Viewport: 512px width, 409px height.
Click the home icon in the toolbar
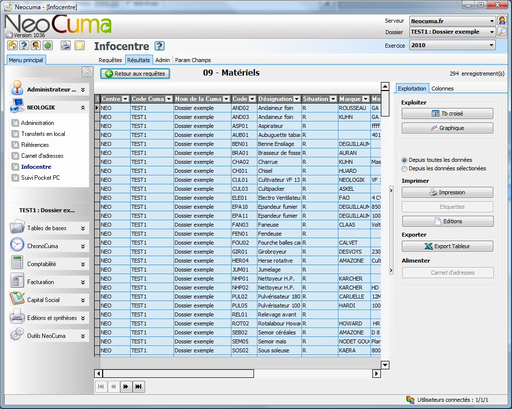[x=13, y=45]
